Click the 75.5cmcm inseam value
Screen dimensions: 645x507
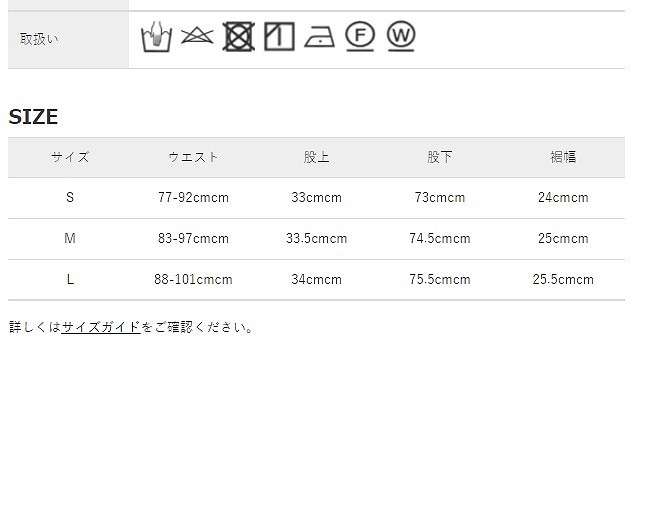tap(440, 280)
